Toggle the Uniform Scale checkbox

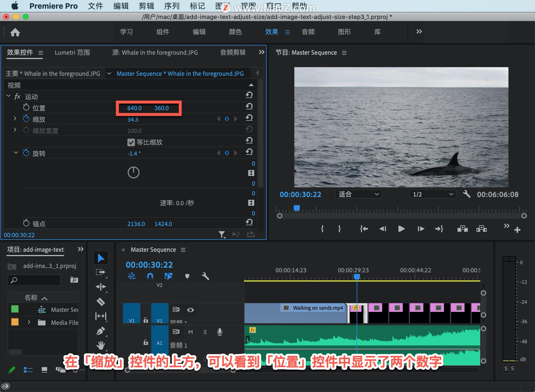(x=131, y=142)
